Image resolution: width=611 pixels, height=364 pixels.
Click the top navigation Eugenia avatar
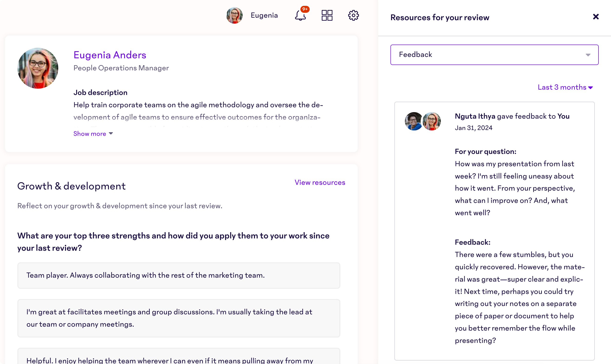pos(234,16)
